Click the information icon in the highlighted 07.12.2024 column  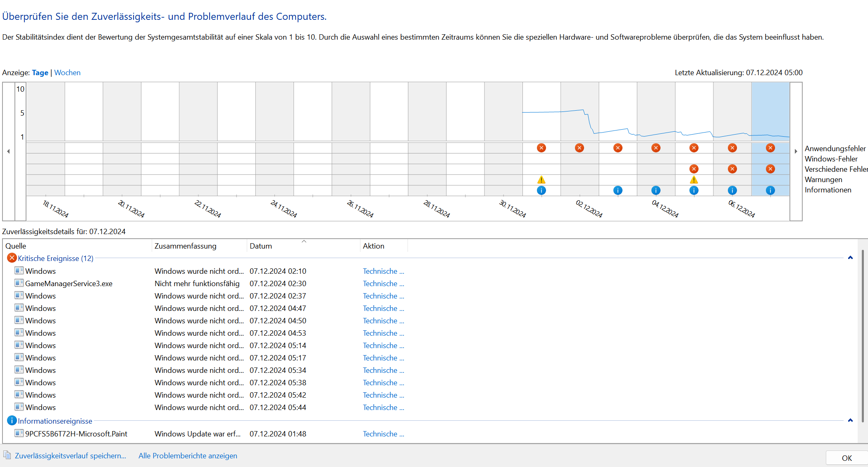(x=770, y=190)
